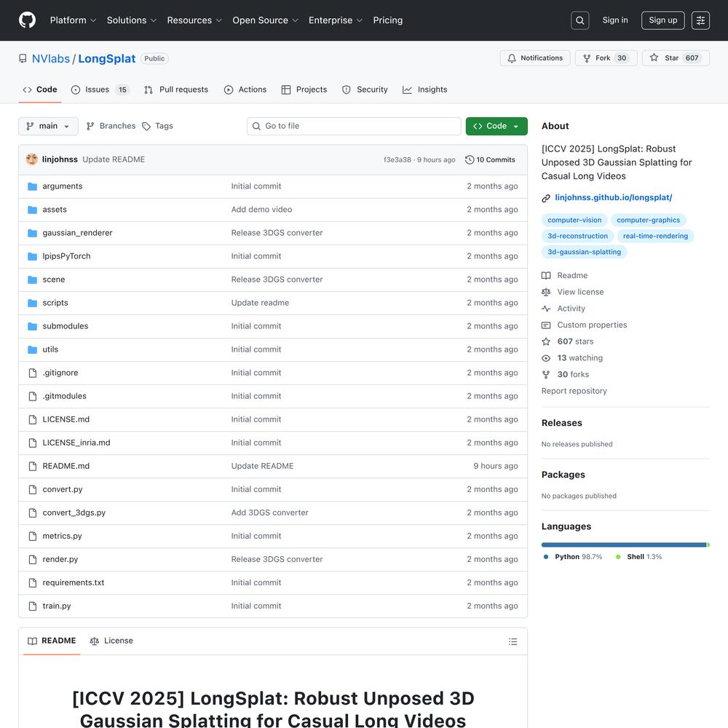The width and height of the screenshot is (728, 728).
Task: Enable Notifications for this repository
Action: tap(535, 58)
